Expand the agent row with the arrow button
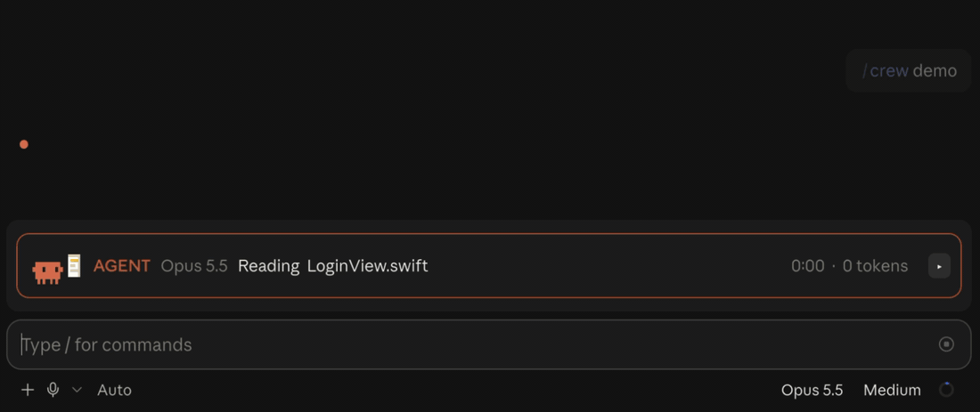This screenshot has height=412, width=980. (939, 266)
